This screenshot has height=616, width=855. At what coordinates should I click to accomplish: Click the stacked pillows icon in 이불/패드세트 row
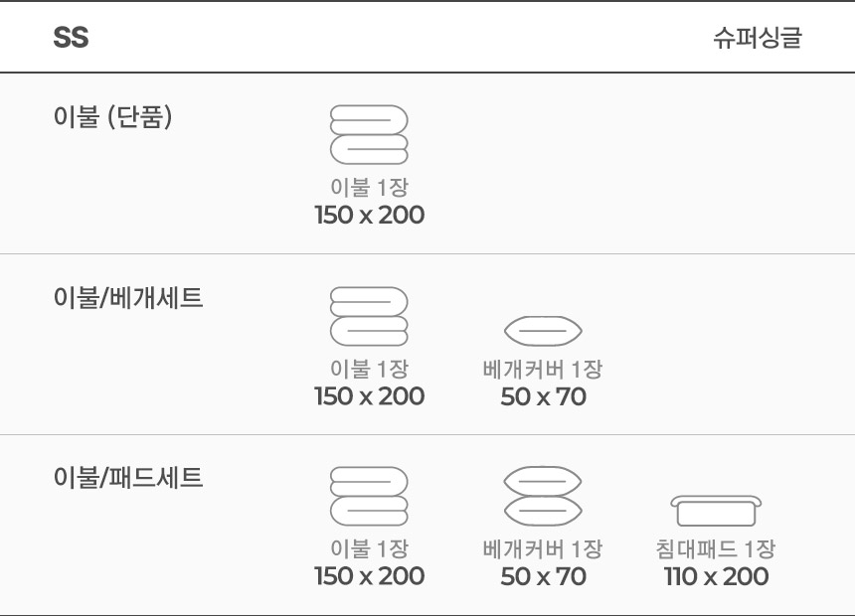pos(543,496)
